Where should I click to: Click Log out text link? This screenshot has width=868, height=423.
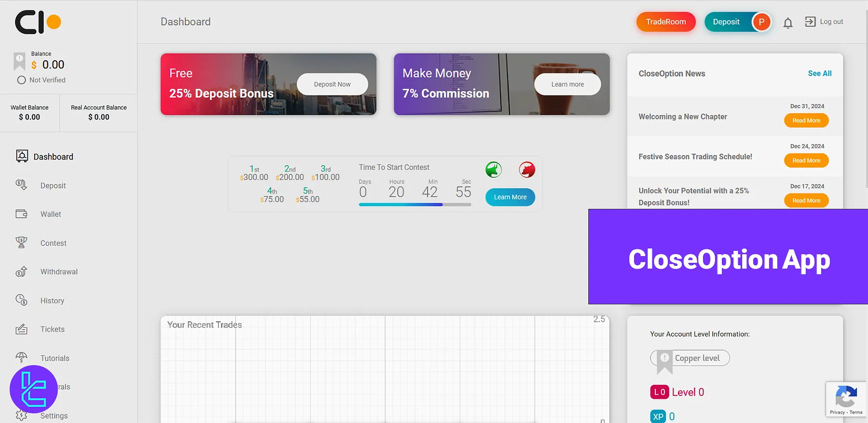click(831, 22)
